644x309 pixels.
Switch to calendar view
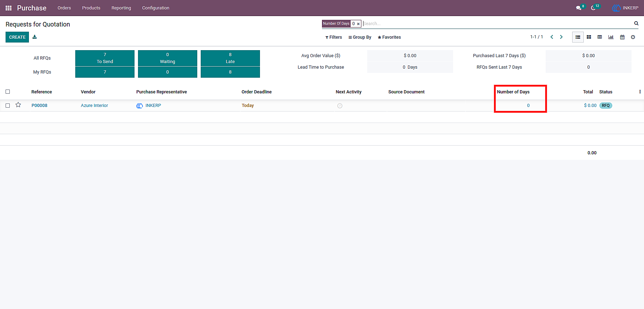(622, 37)
